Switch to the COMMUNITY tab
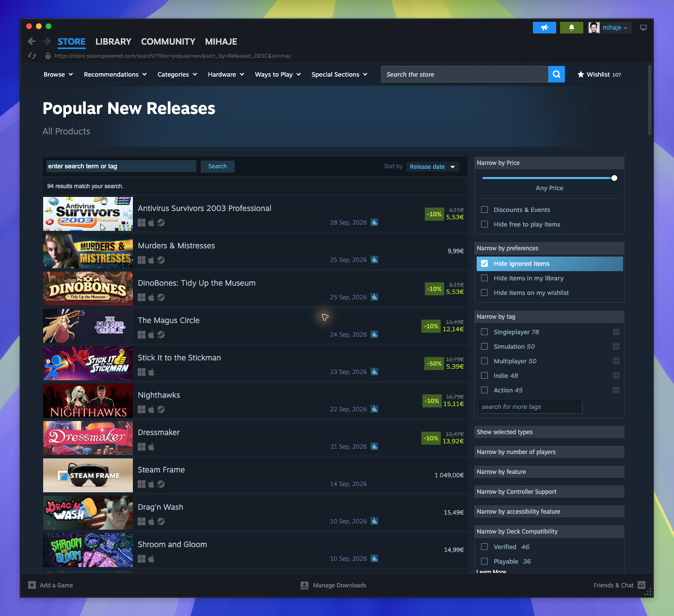This screenshot has height=616, width=674. pyautogui.click(x=168, y=42)
